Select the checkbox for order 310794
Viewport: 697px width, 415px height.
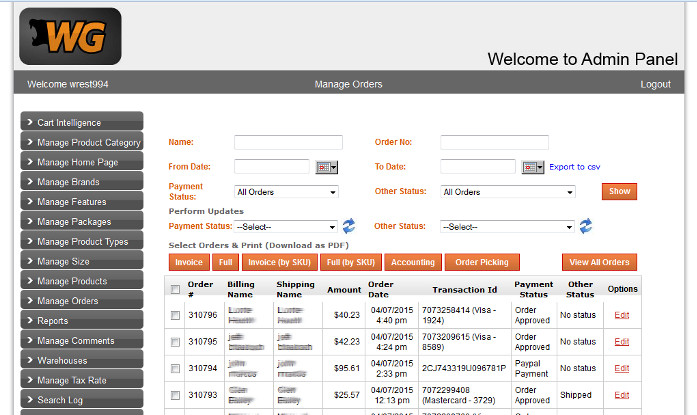point(176,368)
